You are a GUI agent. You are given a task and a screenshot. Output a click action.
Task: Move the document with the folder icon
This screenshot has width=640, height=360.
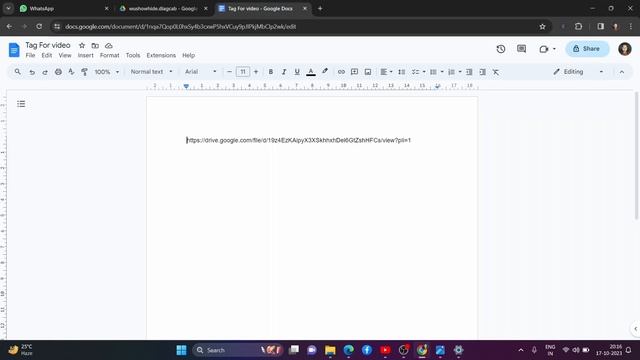pyautogui.click(x=95, y=45)
